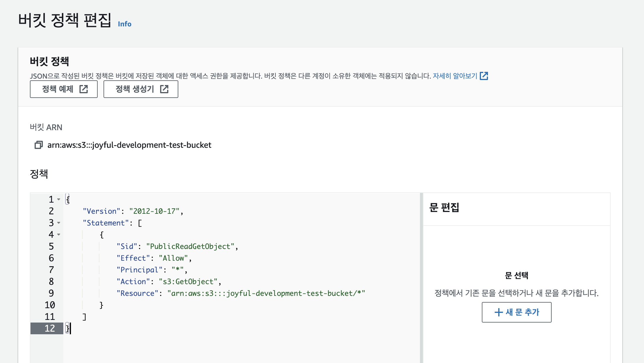Collapse code fold arrow on line 1
Viewport: 644px width, 363px height.
(59, 199)
